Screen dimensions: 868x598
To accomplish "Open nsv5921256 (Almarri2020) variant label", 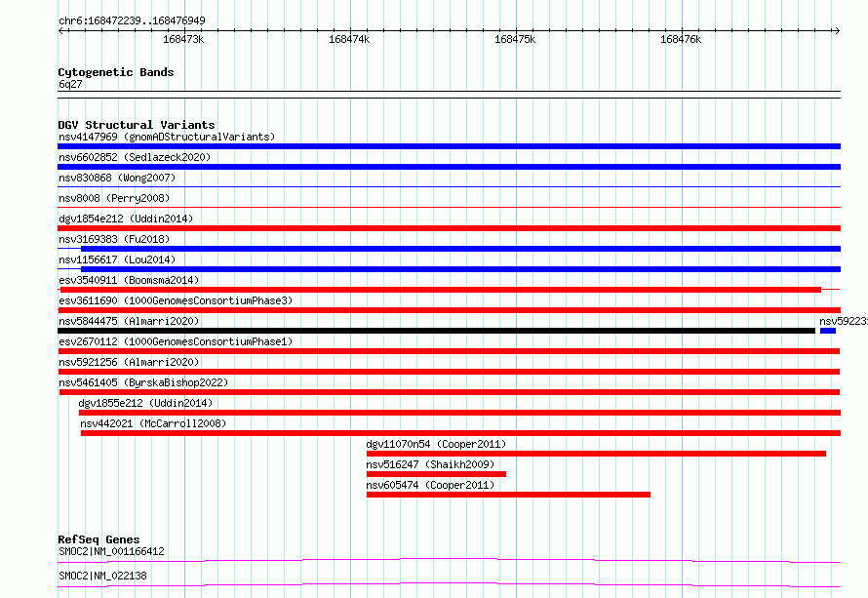I will point(129,362).
